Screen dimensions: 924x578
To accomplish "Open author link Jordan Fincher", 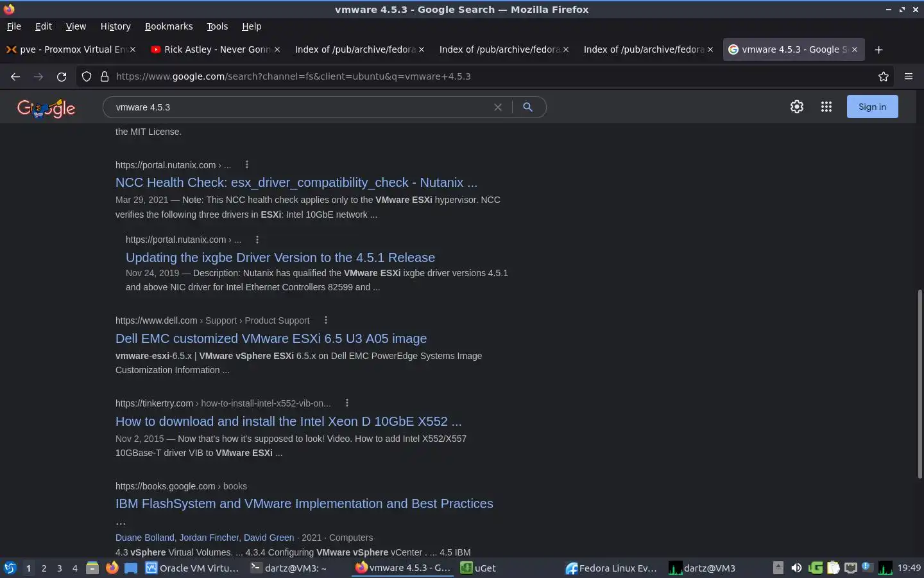I will [x=209, y=538].
